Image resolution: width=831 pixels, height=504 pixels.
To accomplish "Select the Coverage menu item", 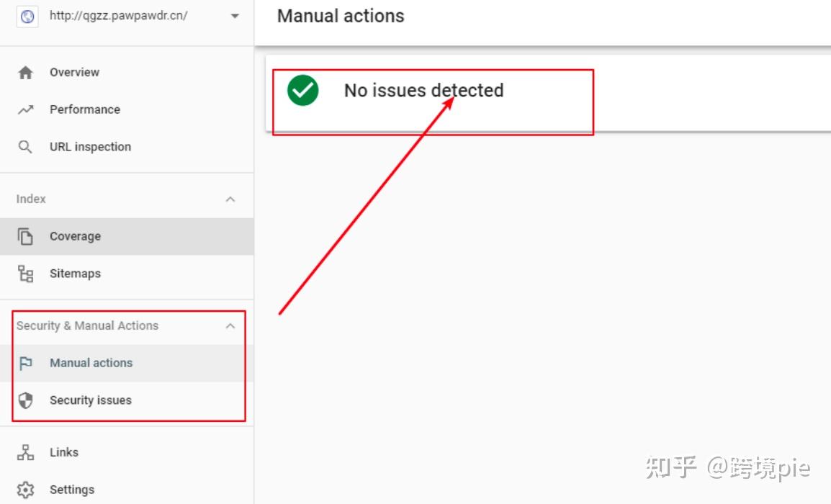I will tap(76, 236).
